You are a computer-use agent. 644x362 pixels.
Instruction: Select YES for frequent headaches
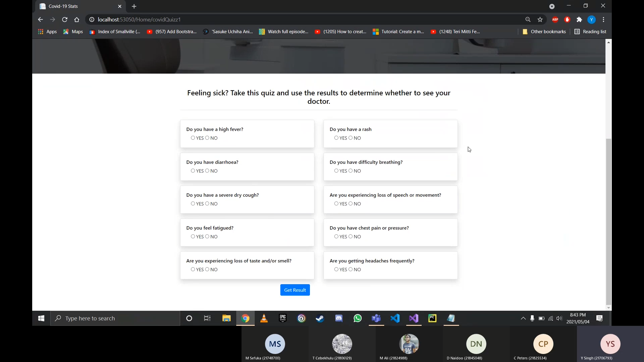tap(336, 269)
